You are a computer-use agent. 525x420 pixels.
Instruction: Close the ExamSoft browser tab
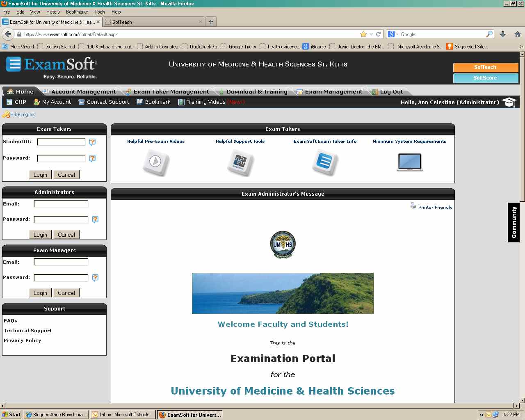point(98,22)
